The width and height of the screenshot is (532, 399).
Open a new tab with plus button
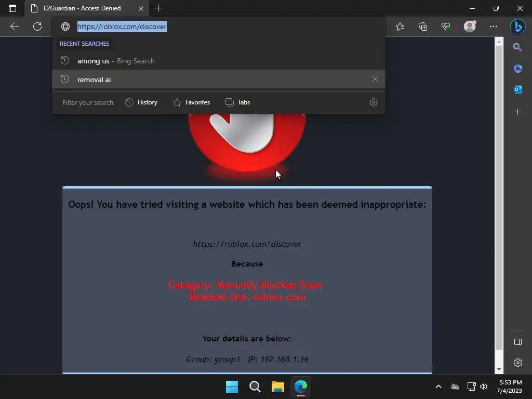tap(158, 8)
